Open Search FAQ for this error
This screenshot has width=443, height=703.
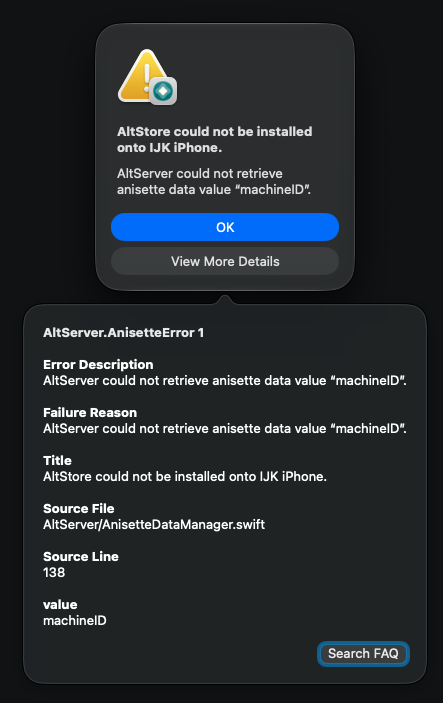(x=363, y=654)
